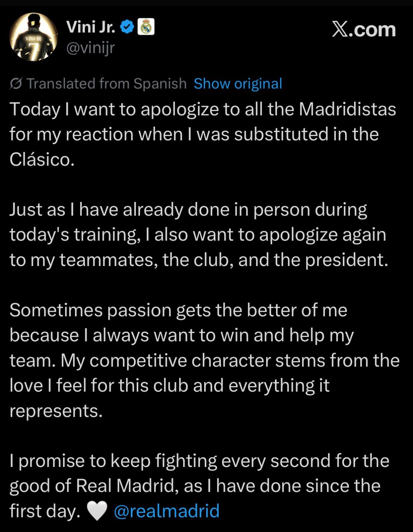Click the X.com logo
This screenshot has width=413, height=532.
364,30
